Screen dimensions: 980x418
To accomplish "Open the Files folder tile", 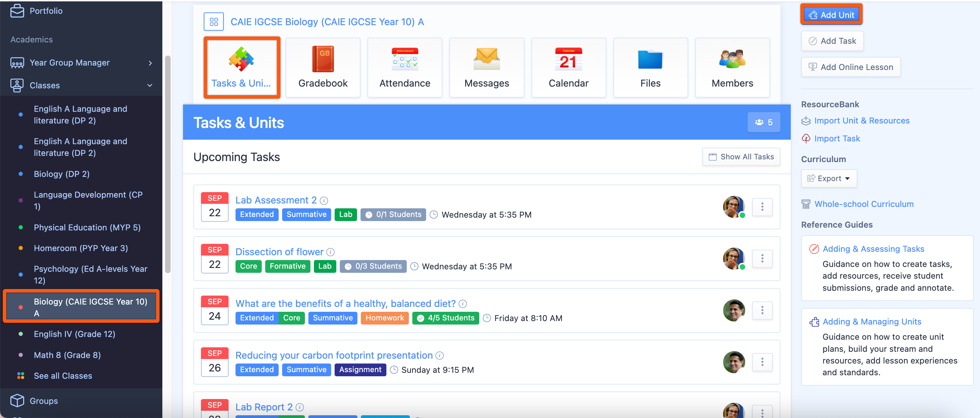I will (650, 67).
